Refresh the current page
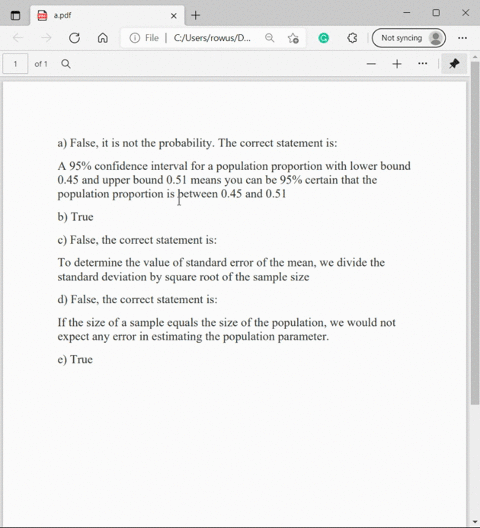Screen dimensions: 480x528 (x=74, y=38)
